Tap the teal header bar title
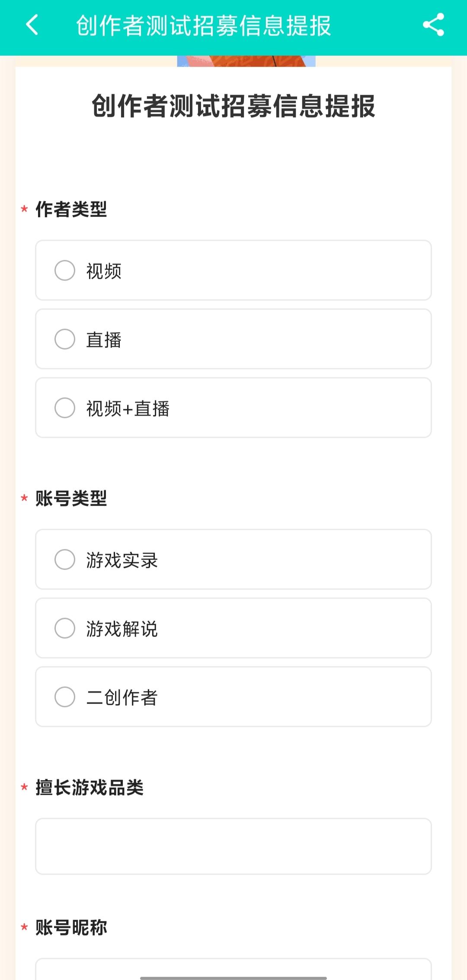467x980 pixels. pyautogui.click(x=203, y=25)
